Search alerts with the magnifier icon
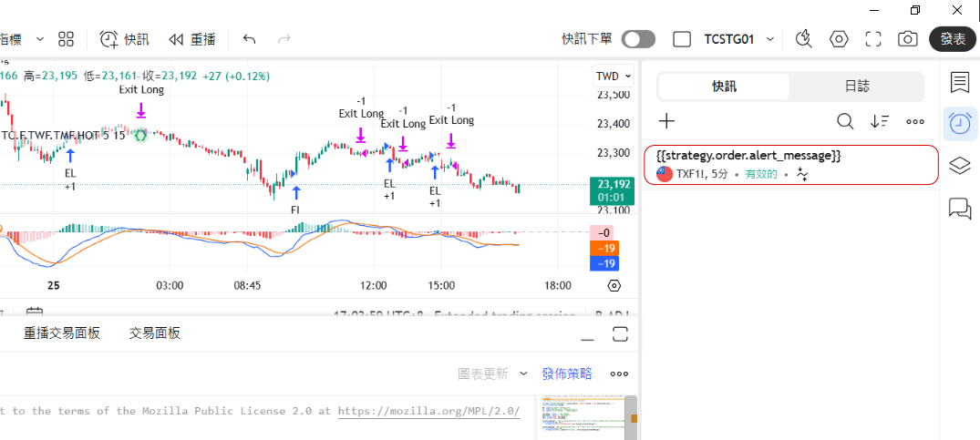 pos(845,121)
